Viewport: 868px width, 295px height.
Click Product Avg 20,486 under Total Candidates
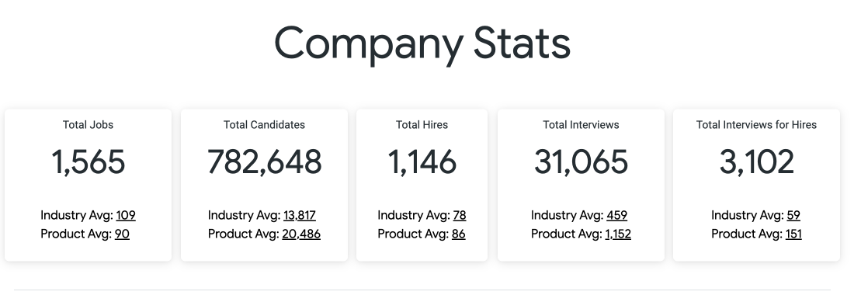coord(301,234)
